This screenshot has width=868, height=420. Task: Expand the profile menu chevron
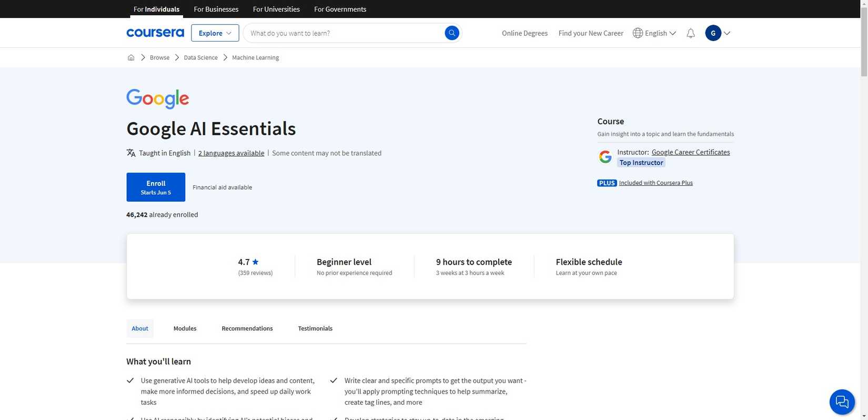pyautogui.click(x=727, y=33)
